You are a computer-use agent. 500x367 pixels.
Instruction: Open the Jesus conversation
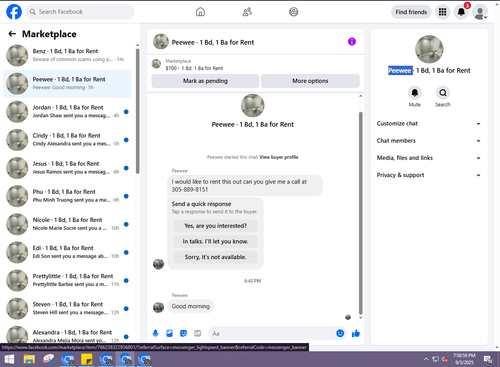coord(67,168)
